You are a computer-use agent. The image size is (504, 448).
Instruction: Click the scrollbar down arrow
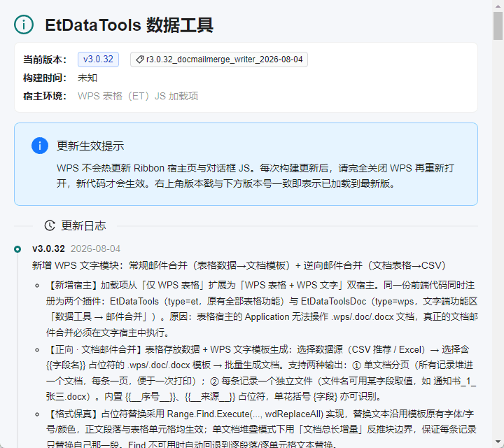point(498,442)
